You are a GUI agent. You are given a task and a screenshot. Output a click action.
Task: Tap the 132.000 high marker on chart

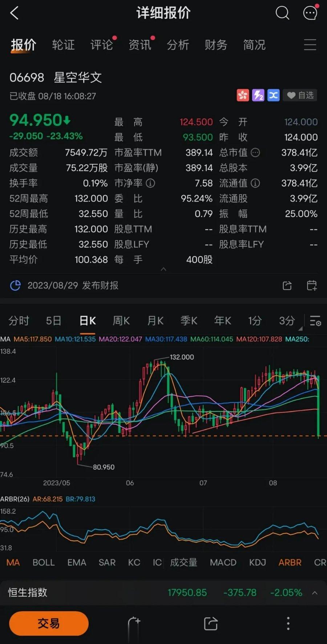click(182, 357)
